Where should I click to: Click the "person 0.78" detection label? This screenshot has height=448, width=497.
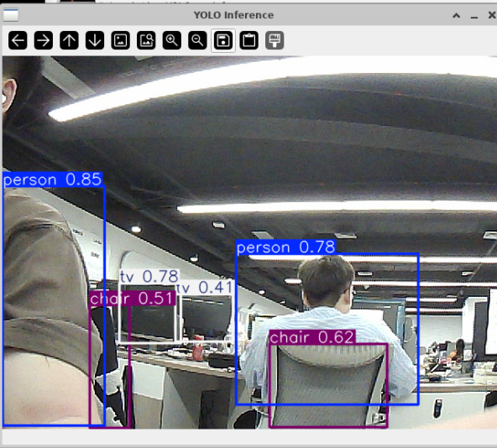pyautogui.click(x=285, y=247)
